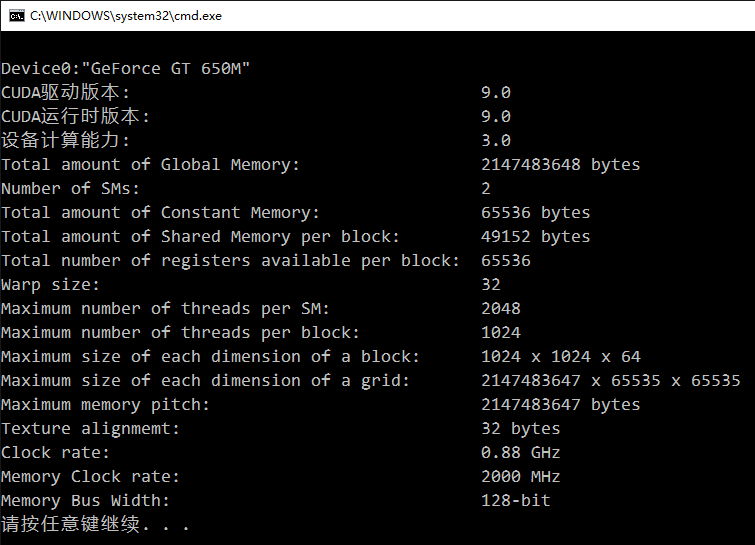The width and height of the screenshot is (755, 545).
Task: Click the CUDA驱动版本 label
Action: coord(65,92)
